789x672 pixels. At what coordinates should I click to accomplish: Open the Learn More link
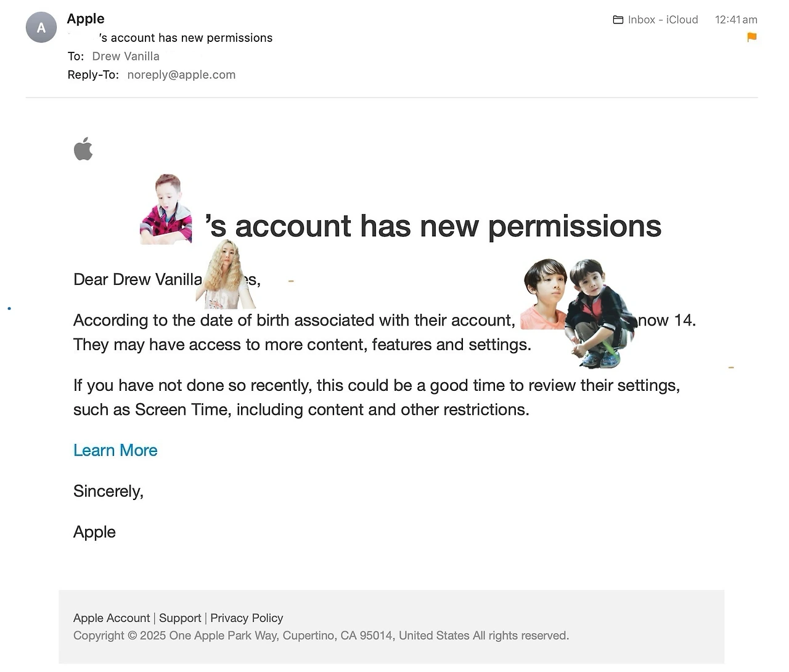[x=115, y=450]
